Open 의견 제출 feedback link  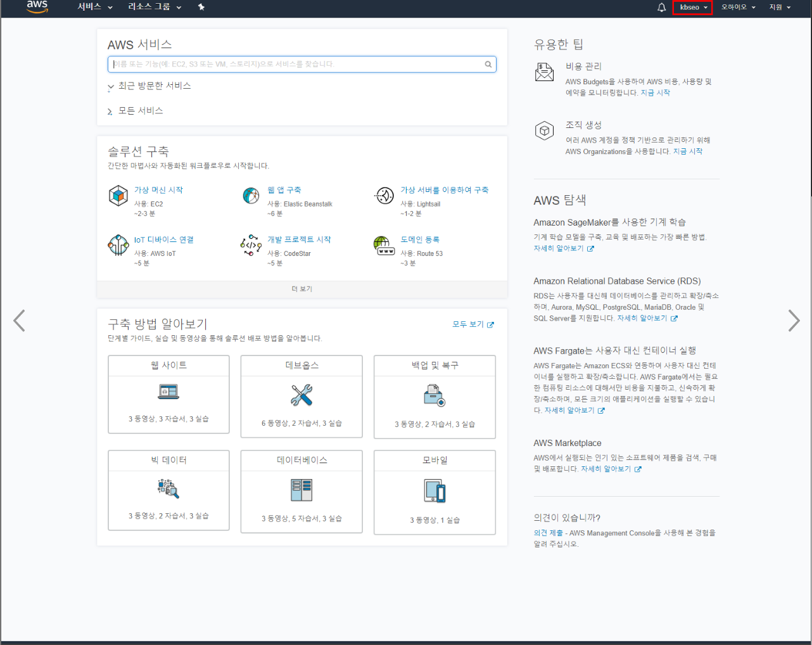548,533
